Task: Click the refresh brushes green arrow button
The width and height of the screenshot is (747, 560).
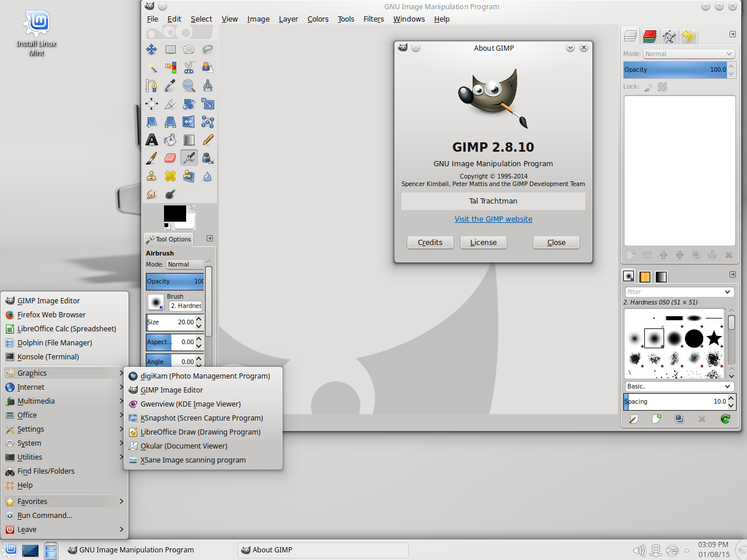Action: (725, 419)
